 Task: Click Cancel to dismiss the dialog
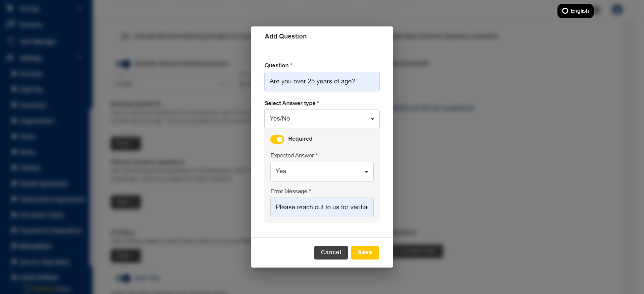(331, 252)
